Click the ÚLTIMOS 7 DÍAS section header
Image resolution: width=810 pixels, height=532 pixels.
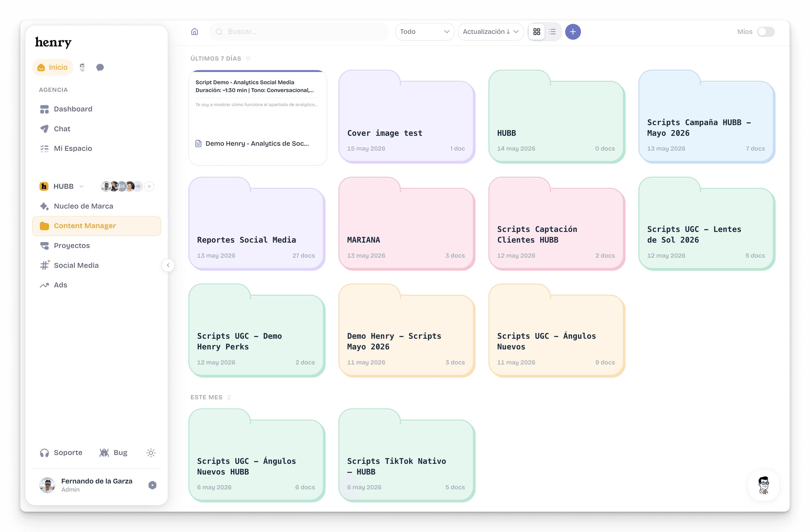click(x=215, y=58)
